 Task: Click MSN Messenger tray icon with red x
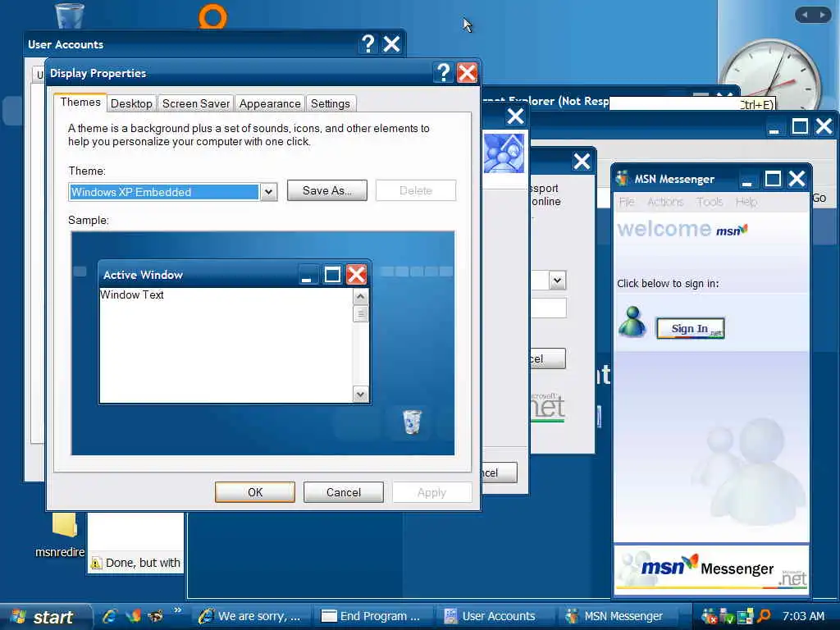[709, 617]
